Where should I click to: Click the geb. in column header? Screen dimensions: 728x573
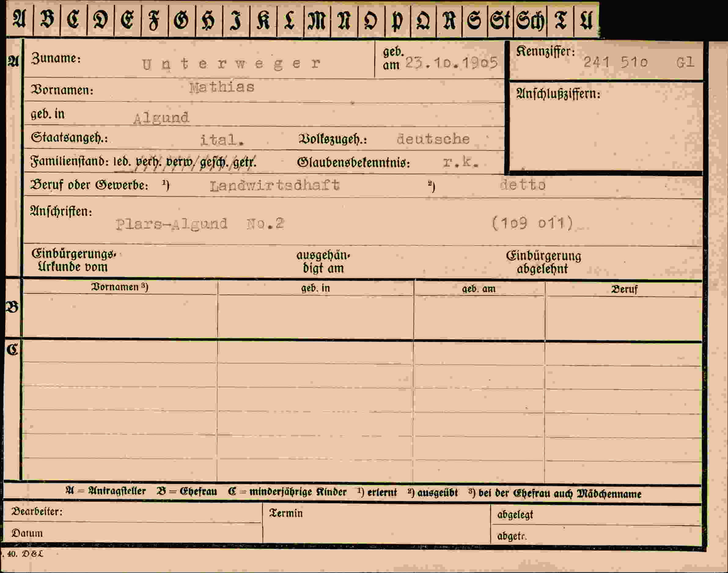[315, 288]
